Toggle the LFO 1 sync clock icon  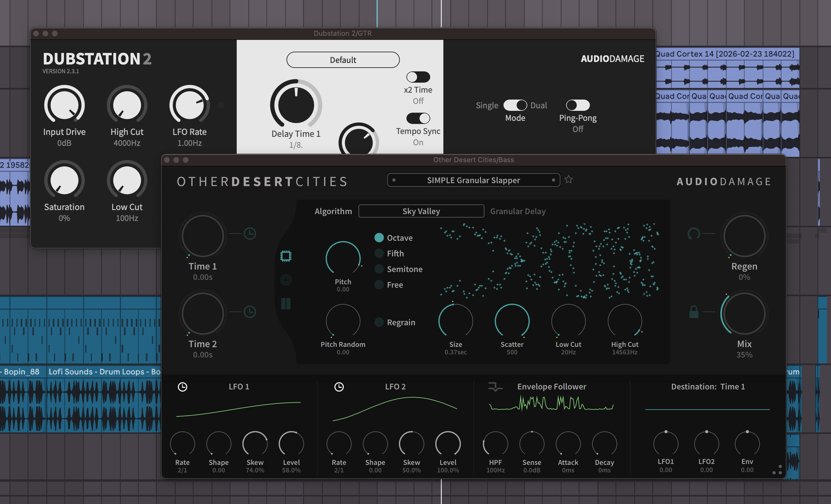point(183,387)
